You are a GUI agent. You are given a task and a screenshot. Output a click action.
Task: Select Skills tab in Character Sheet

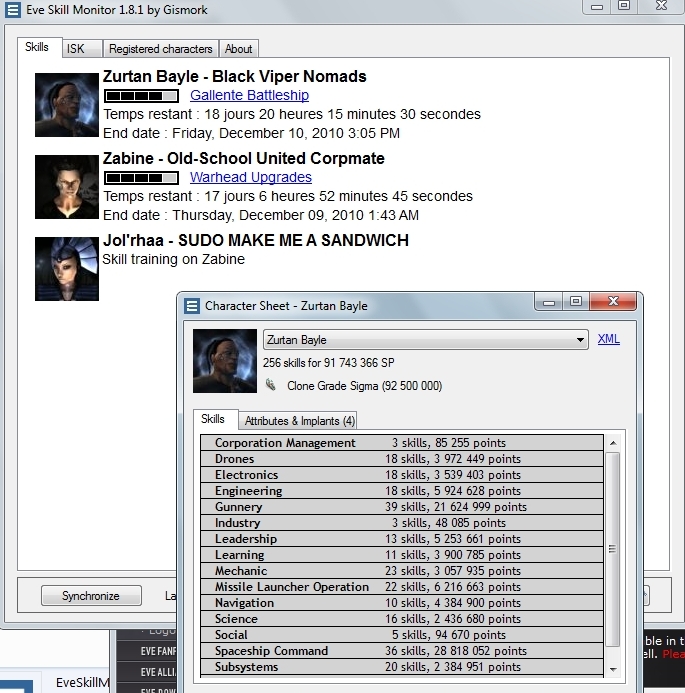[216, 419]
